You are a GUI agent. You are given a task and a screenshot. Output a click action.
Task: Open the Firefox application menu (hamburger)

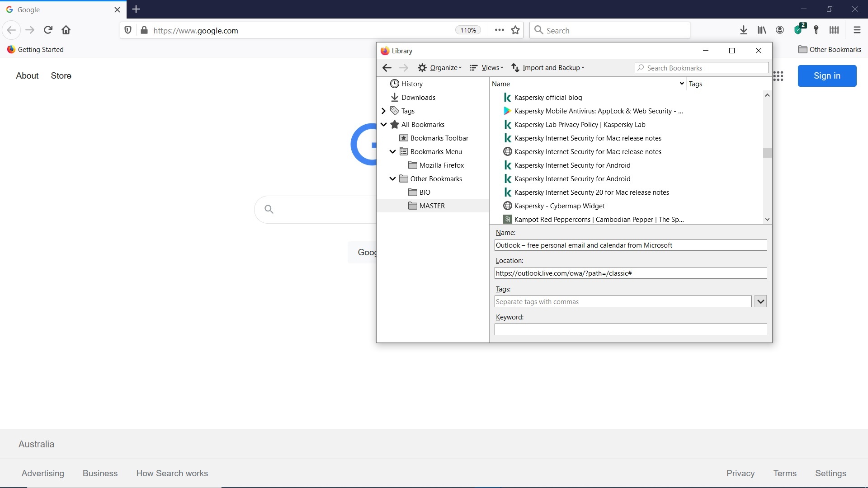(x=857, y=30)
